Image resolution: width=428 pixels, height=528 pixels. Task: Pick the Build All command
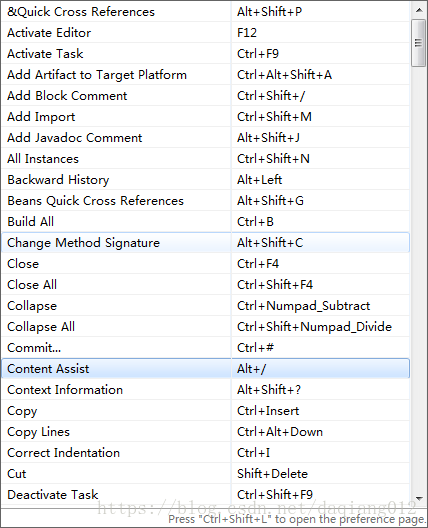click(205, 222)
